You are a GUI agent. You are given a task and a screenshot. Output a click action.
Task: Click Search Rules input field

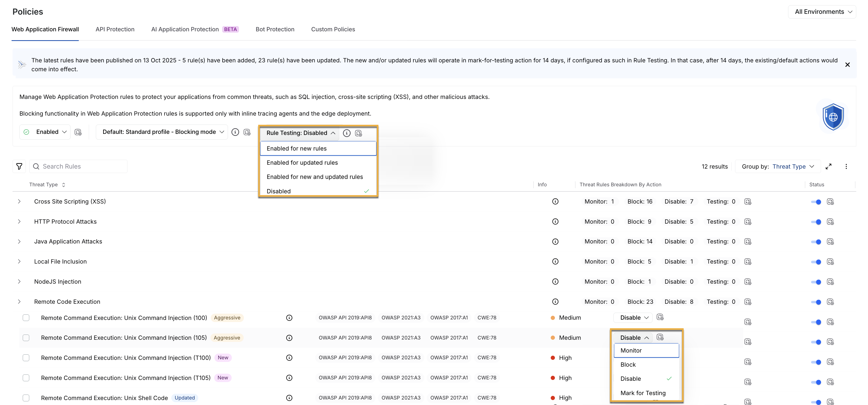coord(79,166)
